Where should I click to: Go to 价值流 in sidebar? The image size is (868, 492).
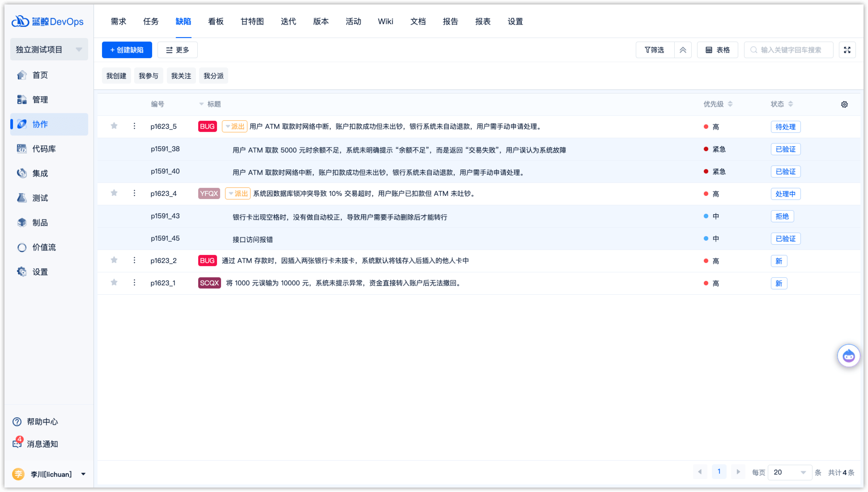(44, 247)
